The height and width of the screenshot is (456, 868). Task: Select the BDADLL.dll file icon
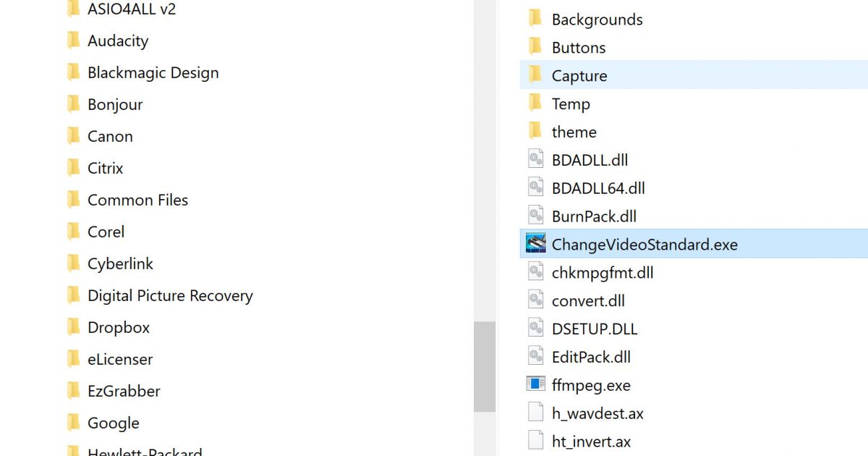[535, 160]
